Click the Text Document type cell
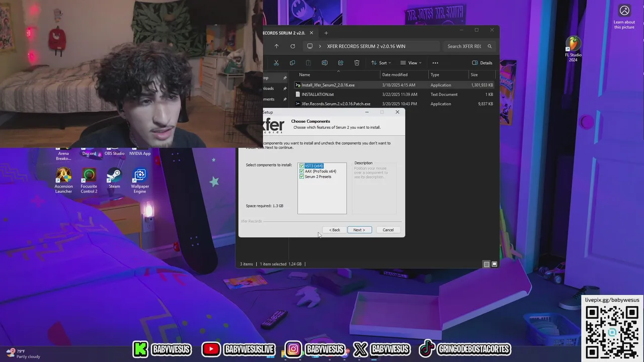The width and height of the screenshot is (644, 362). click(444, 95)
